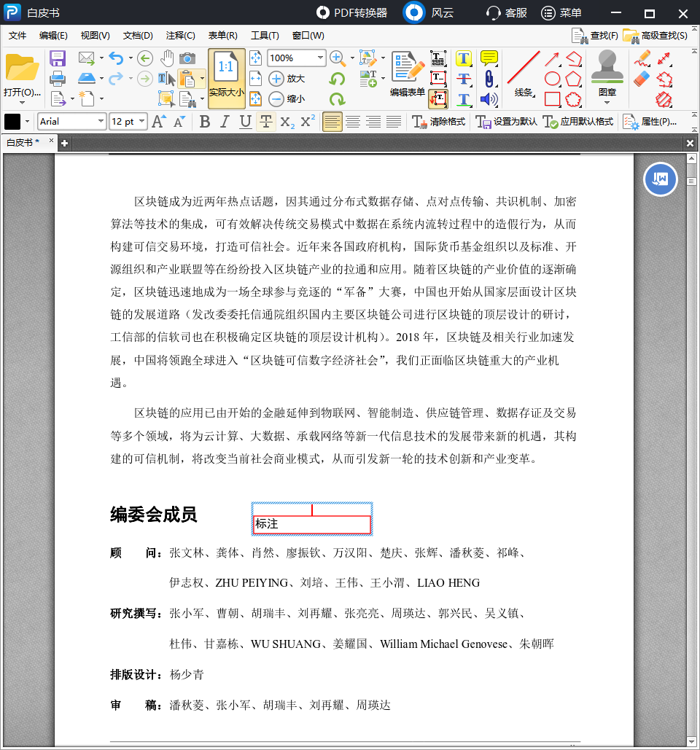The image size is (700, 750).
Task: Select the Distance measurement tool
Action: pyautogui.click(x=664, y=58)
